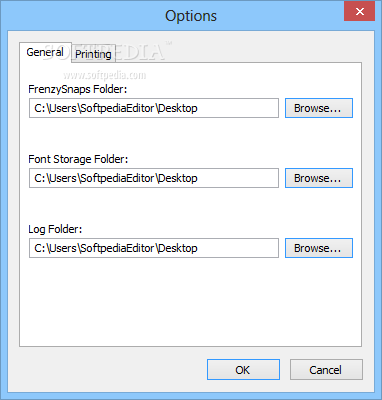This screenshot has height=400, width=382.
Task: Click the 'Font Storage Folder:' label
Action: point(78,159)
